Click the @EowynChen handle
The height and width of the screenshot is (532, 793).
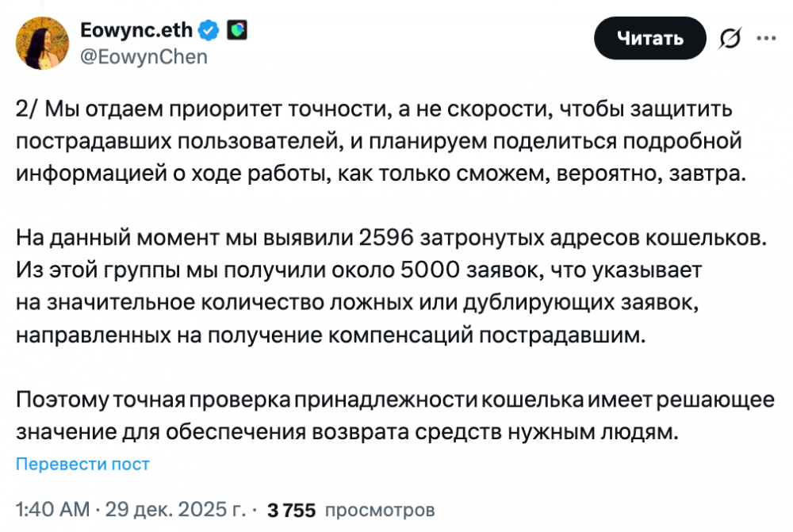coord(144,57)
